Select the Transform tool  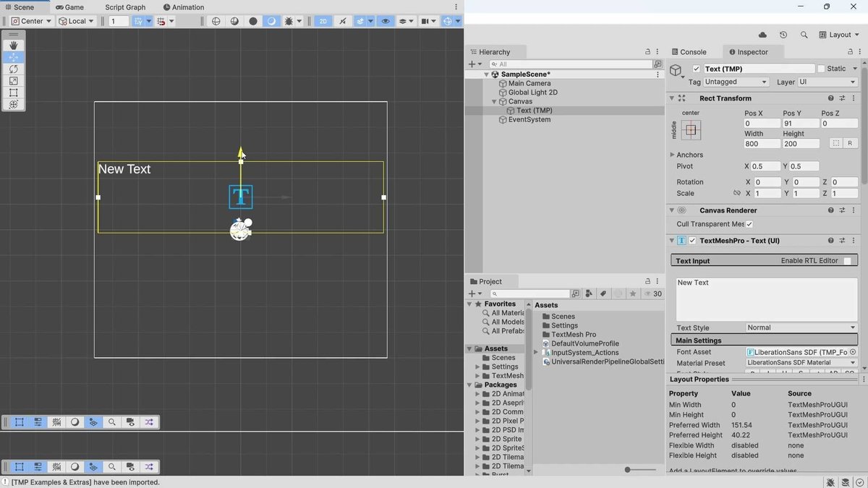click(x=14, y=104)
